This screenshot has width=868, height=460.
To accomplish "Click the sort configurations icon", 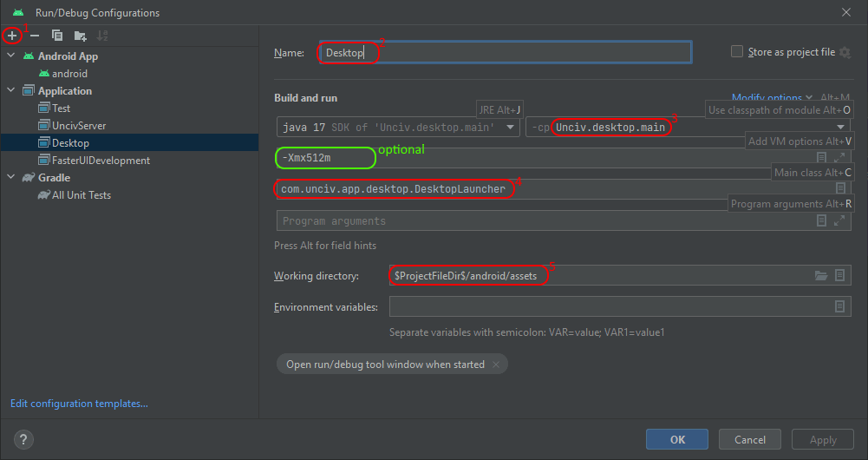I will [x=102, y=36].
